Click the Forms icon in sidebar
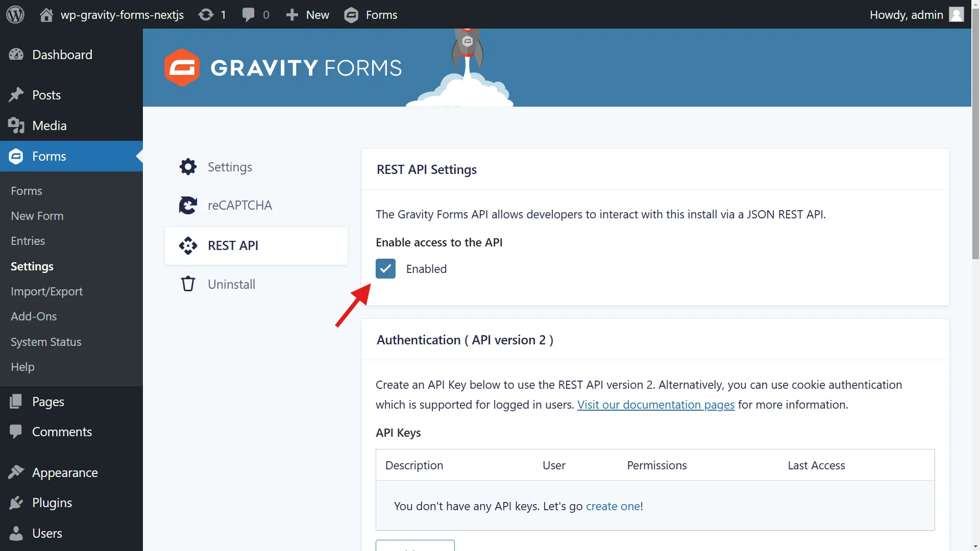 (x=16, y=156)
